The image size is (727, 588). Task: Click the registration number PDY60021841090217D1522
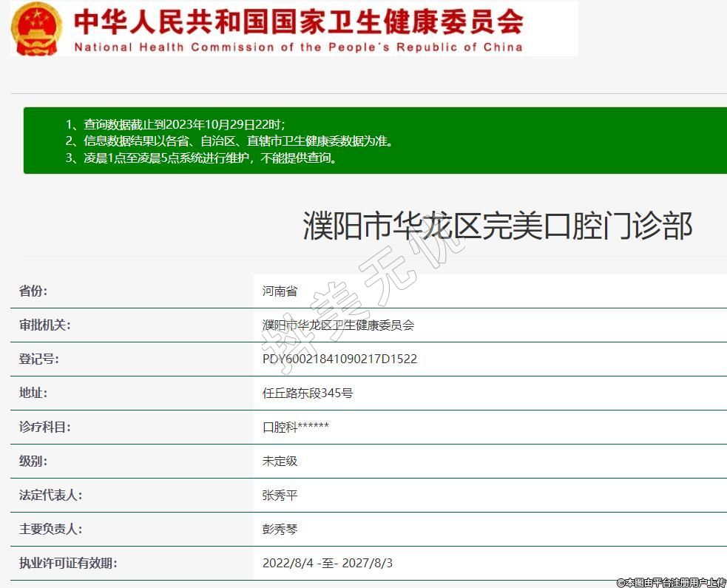pyautogui.click(x=339, y=359)
